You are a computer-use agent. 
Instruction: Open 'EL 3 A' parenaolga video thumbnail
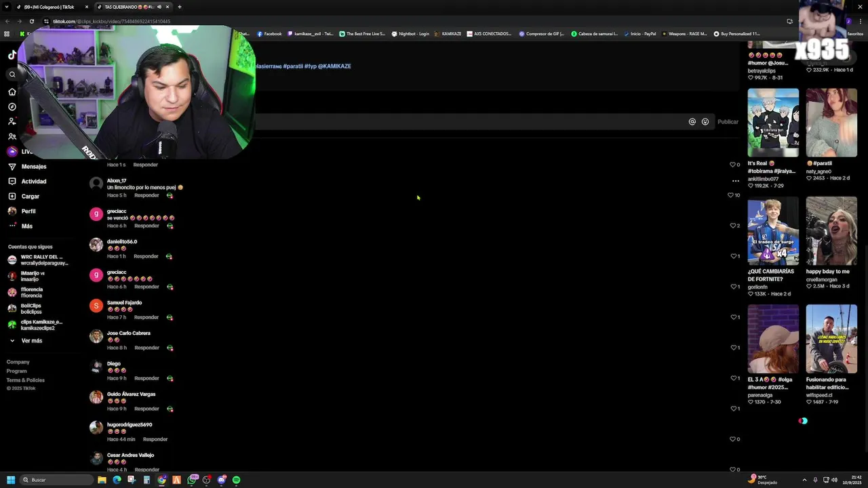pos(773,339)
